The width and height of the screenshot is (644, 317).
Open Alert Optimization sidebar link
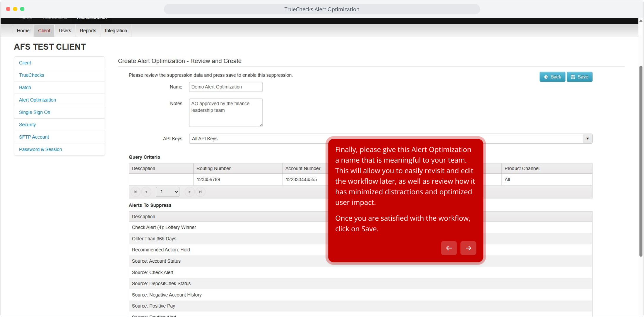coord(59,100)
